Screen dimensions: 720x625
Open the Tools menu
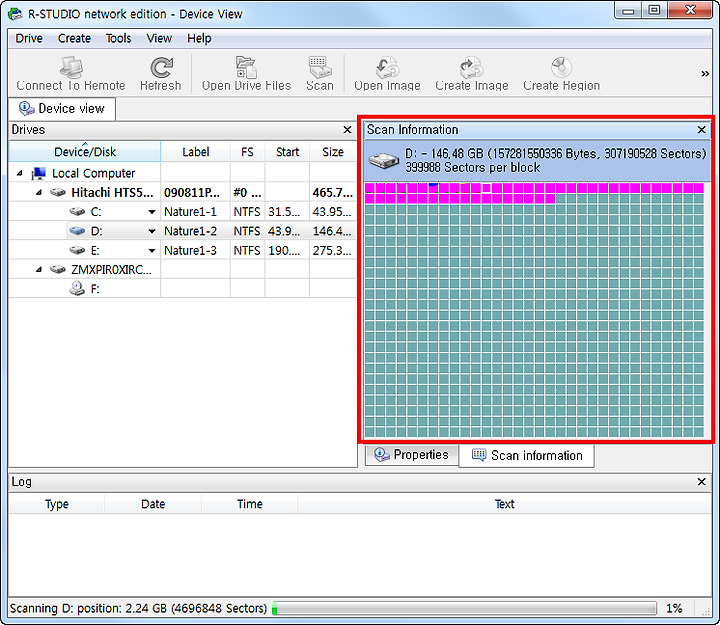pyautogui.click(x=118, y=38)
